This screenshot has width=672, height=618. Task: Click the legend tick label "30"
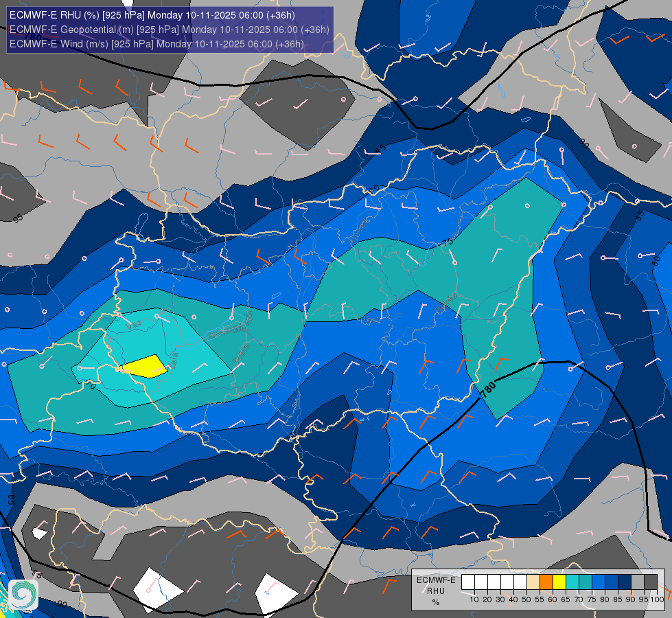(x=500, y=599)
